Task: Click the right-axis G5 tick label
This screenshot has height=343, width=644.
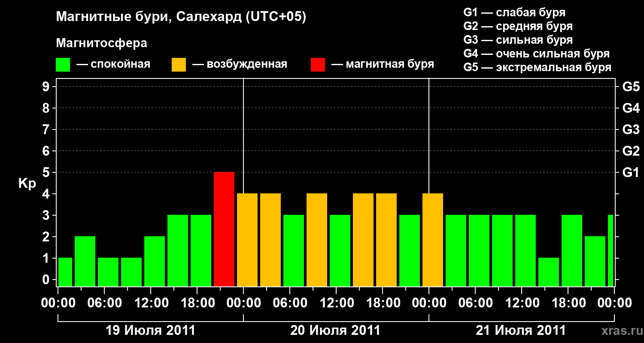Action: (631, 87)
